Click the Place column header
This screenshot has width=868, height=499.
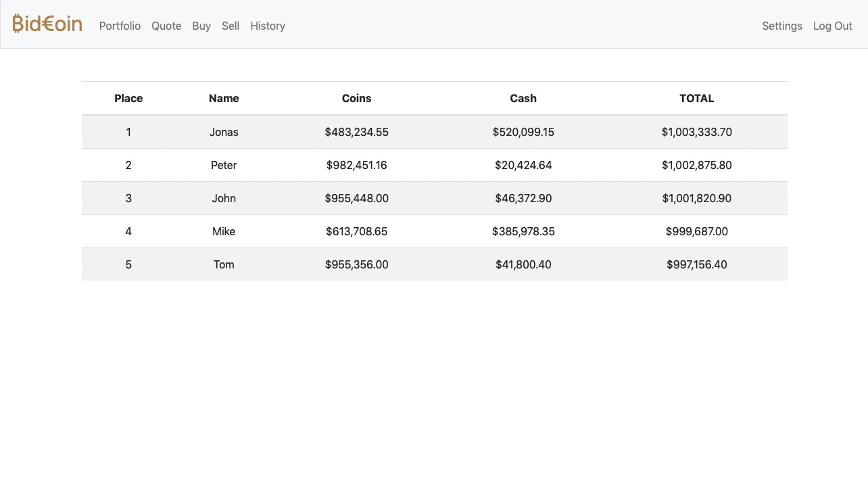128,98
